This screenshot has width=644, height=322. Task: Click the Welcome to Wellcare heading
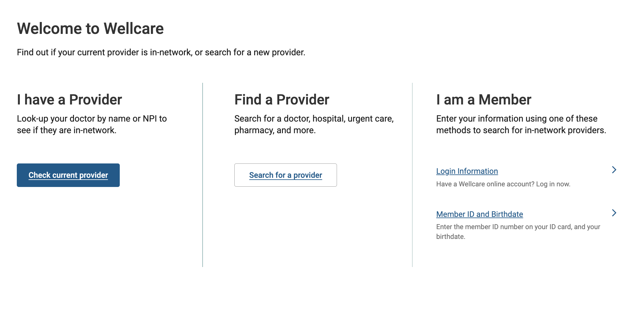pos(90,29)
